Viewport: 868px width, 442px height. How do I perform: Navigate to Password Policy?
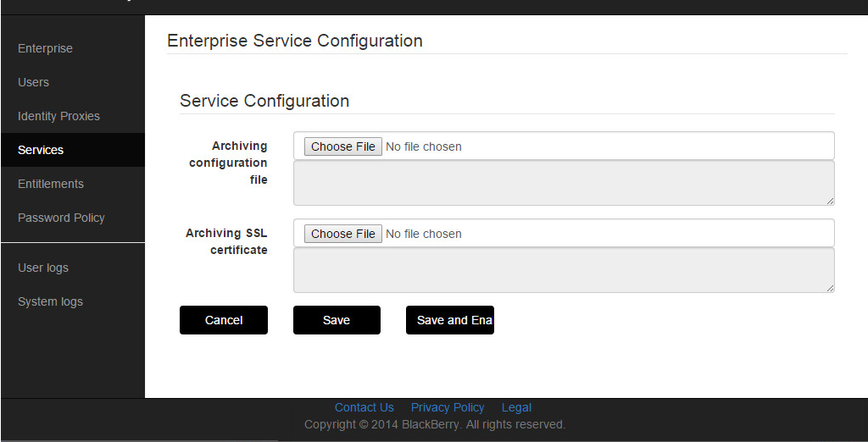[x=61, y=218]
